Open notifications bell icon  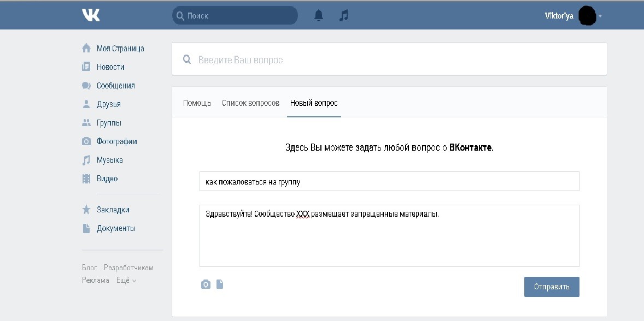pos(319,16)
